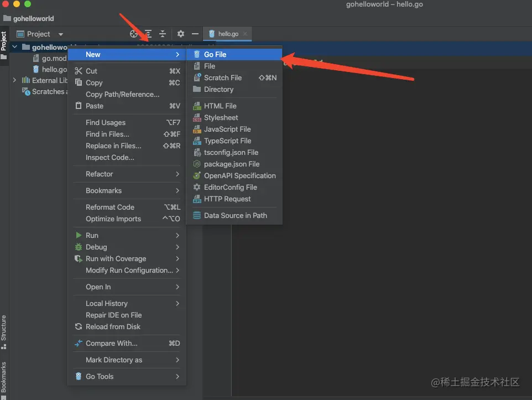Expand the Debug submenu

[127, 247]
